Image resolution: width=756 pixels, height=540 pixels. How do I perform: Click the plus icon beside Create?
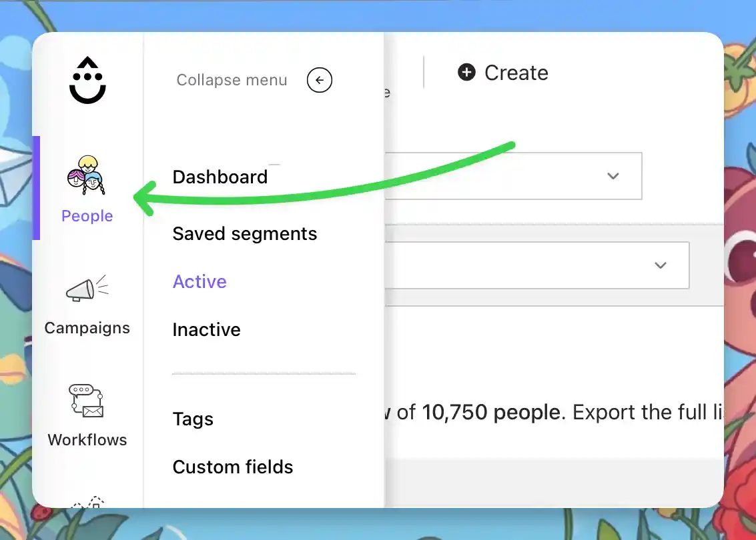click(466, 73)
